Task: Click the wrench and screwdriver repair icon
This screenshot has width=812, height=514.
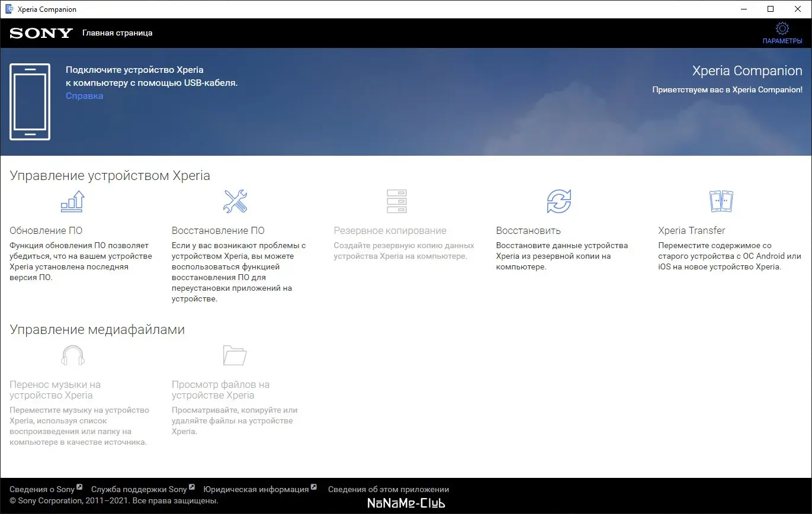Action: coord(235,201)
